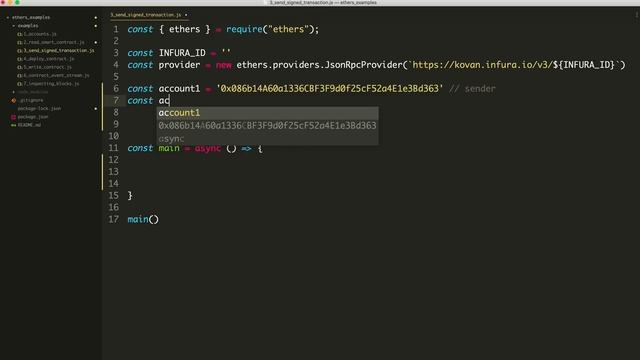Choose the 0x086b14A60a1336... address suggestion

267,126
